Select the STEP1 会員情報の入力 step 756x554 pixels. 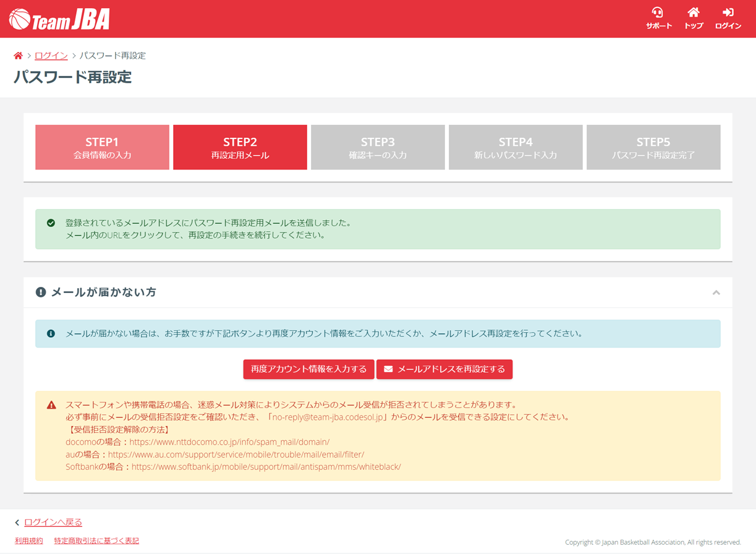[x=102, y=147]
